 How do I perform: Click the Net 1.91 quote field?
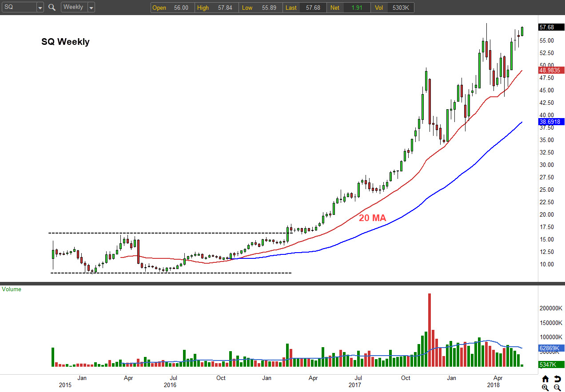[x=348, y=8]
